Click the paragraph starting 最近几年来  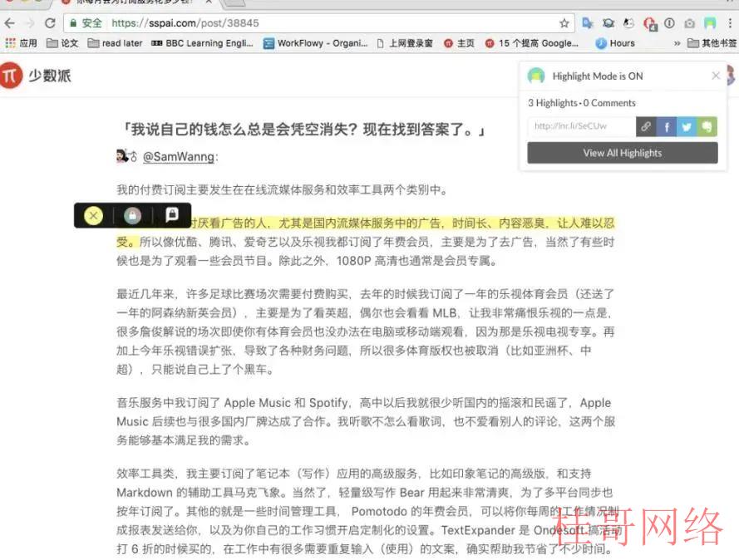[366, 332]
